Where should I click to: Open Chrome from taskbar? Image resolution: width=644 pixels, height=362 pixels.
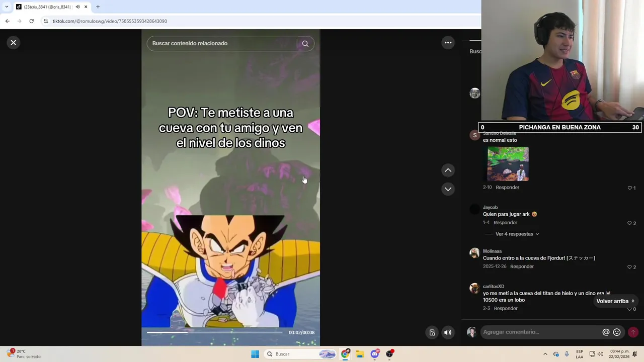point(345,354)
